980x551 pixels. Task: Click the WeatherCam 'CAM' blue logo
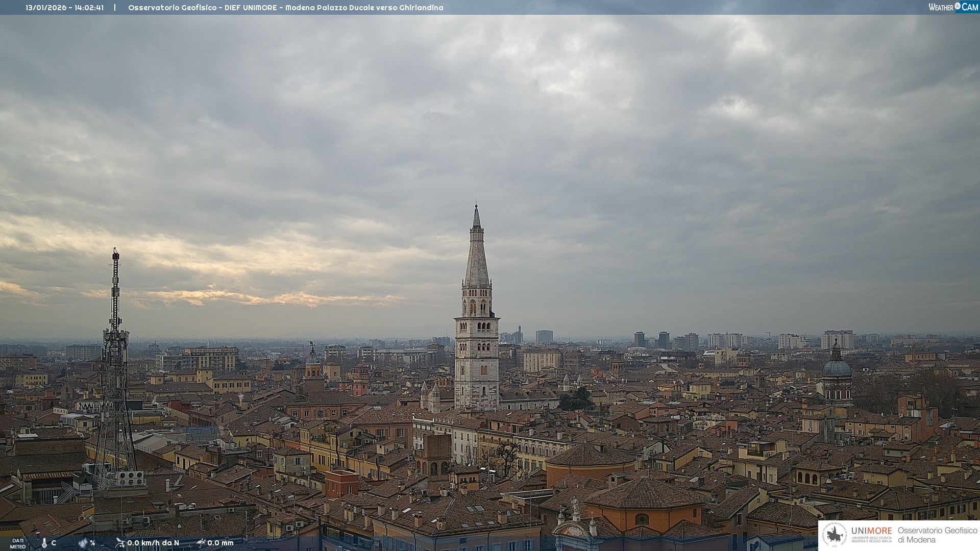[x=970, y=7]
